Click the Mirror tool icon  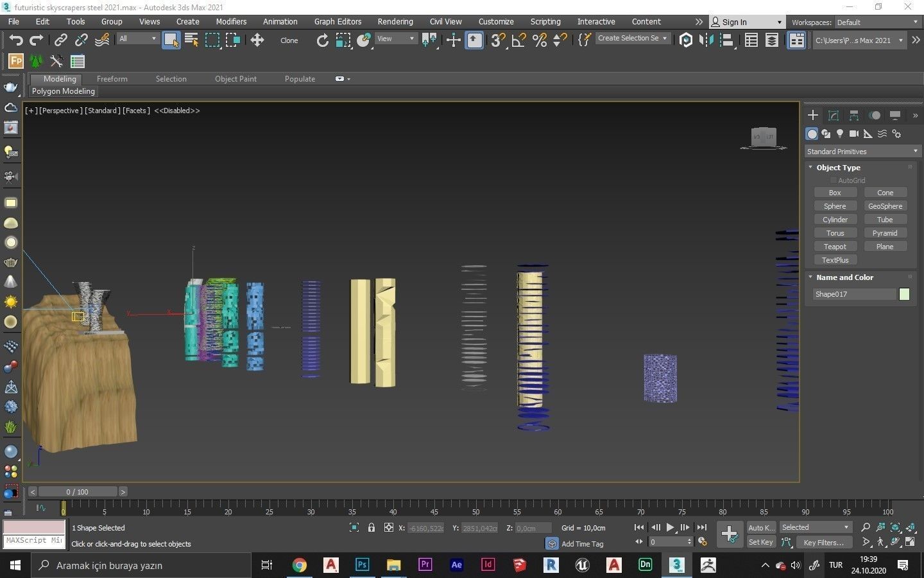pyautogui.click(x=706, y=40)
